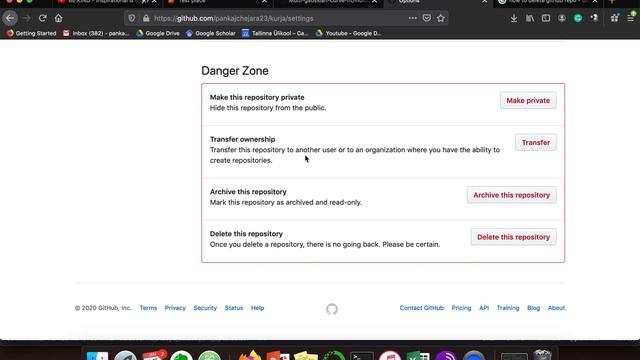
Task: Open the Privacy footer link
Action: coord(175,308)
